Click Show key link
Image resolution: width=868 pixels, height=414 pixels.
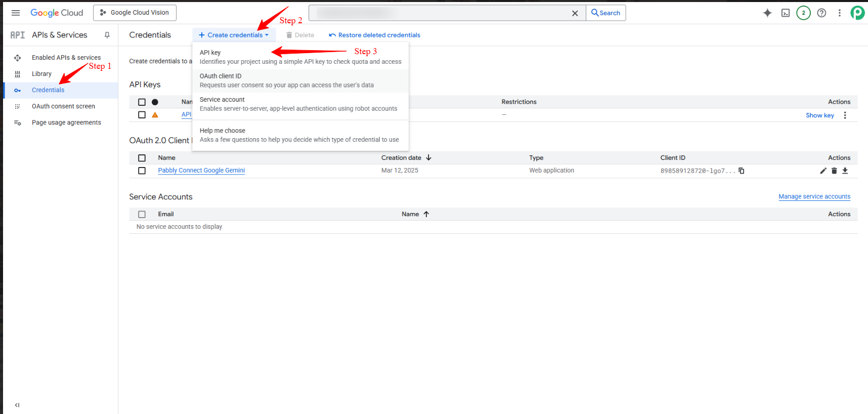(x=820, y=115)
